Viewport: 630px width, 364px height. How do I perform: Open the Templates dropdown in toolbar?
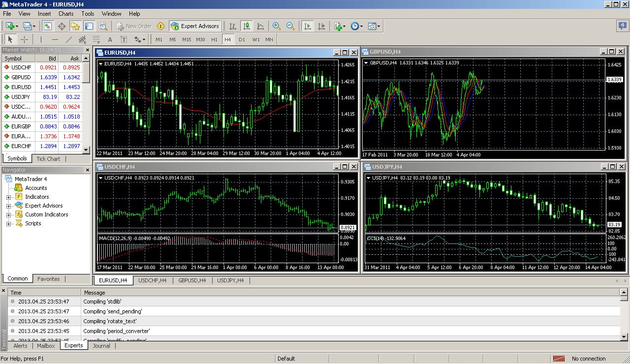point(374,26)
